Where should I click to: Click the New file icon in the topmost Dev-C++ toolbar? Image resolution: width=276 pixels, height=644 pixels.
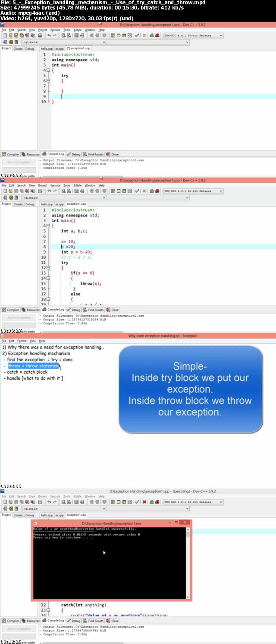point(5,35)
